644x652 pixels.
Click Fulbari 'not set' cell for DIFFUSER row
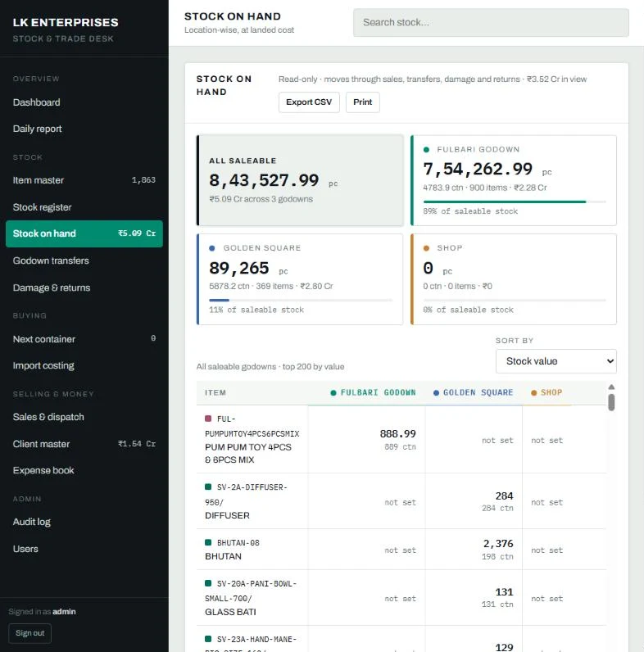(400, 502)
